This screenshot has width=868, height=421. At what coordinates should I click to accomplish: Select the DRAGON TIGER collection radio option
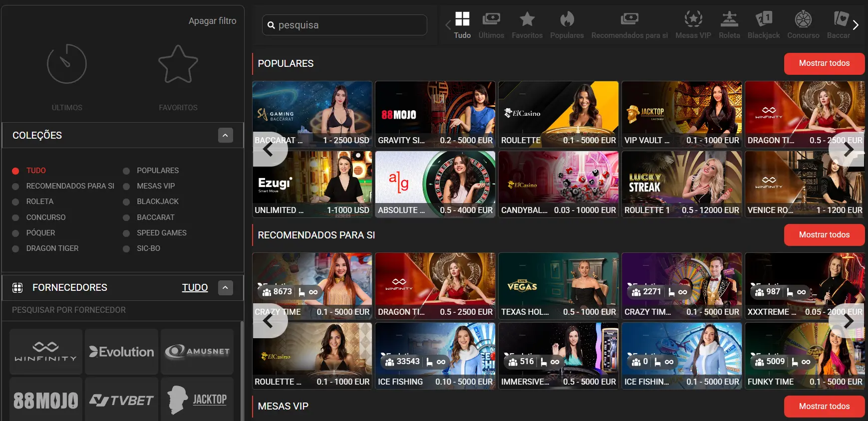pos(15,248)
